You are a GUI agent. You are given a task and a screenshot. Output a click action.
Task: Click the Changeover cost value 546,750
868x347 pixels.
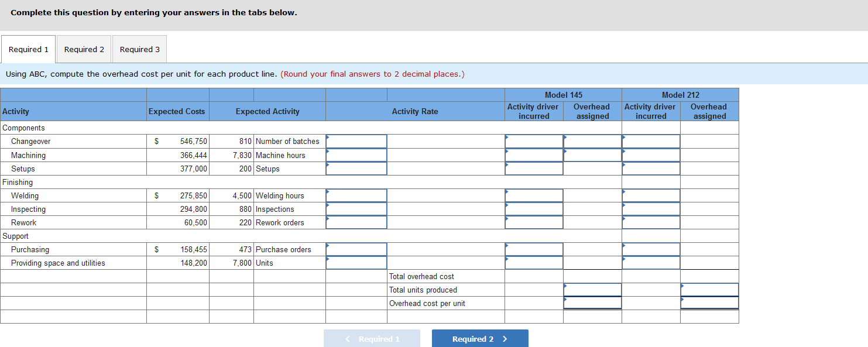(x=193, y=142)
